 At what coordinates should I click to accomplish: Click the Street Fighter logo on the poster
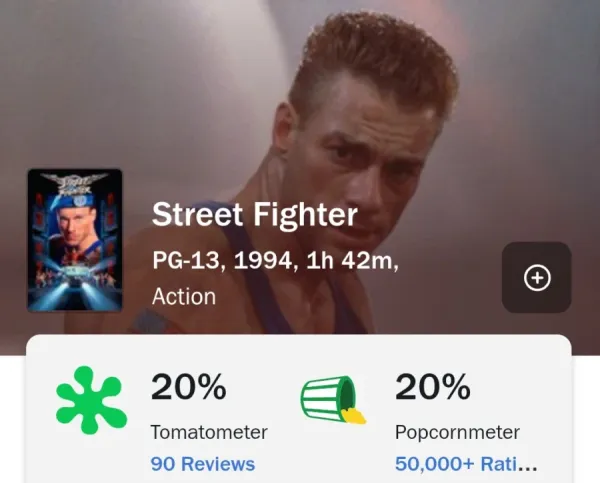75,184
